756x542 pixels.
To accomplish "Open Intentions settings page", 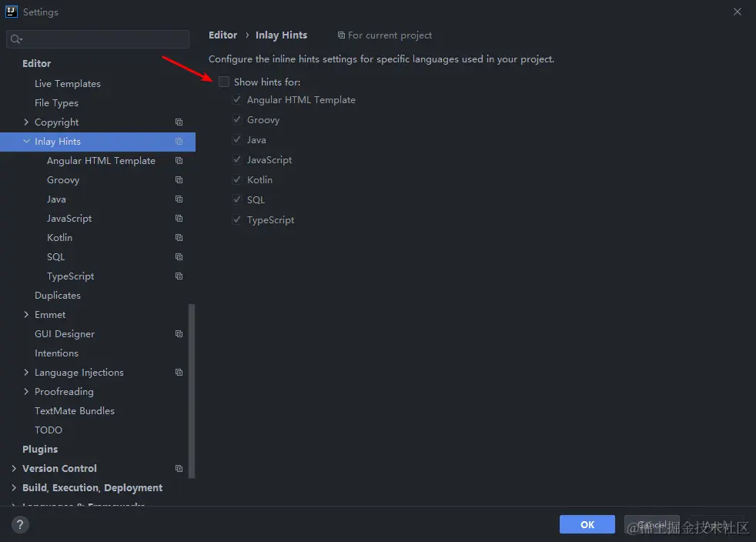I will 56,353.
